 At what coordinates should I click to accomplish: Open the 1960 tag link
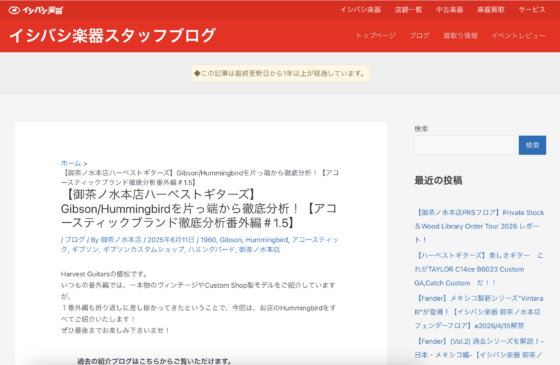[x=208, y=240]
